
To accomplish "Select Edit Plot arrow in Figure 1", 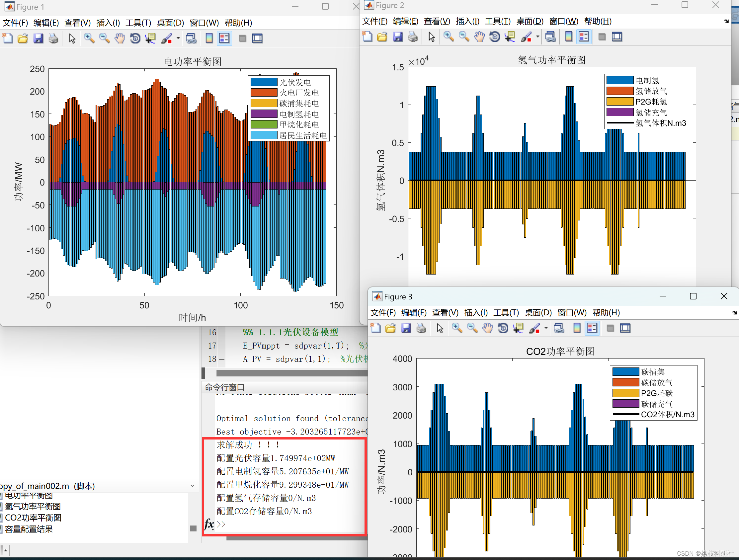I will [72, 39].
